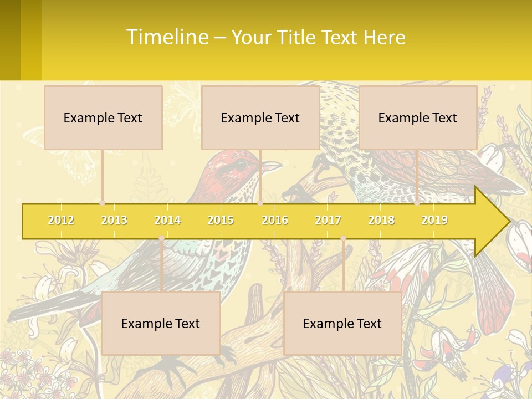Click the 2015 year label
Viewport: 532px width, 399px height.
(221, 220)
